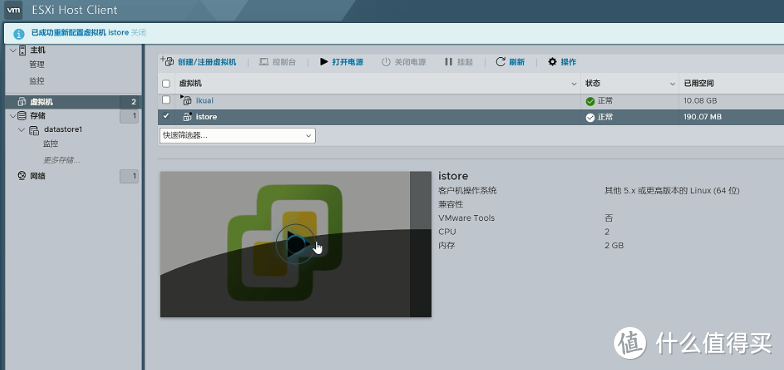
Task: Click 10.08 GB used space cell
Action: pos(700,100)
